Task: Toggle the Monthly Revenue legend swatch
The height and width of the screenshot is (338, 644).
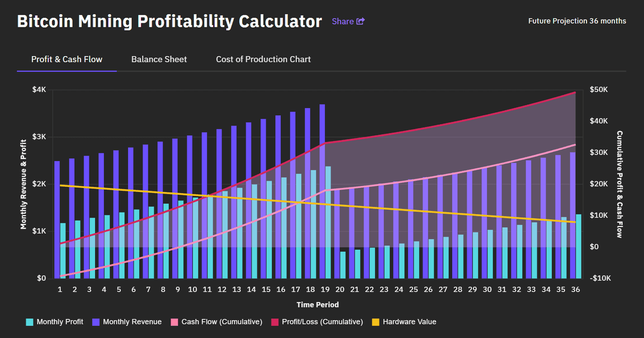Action: [96, 322]
